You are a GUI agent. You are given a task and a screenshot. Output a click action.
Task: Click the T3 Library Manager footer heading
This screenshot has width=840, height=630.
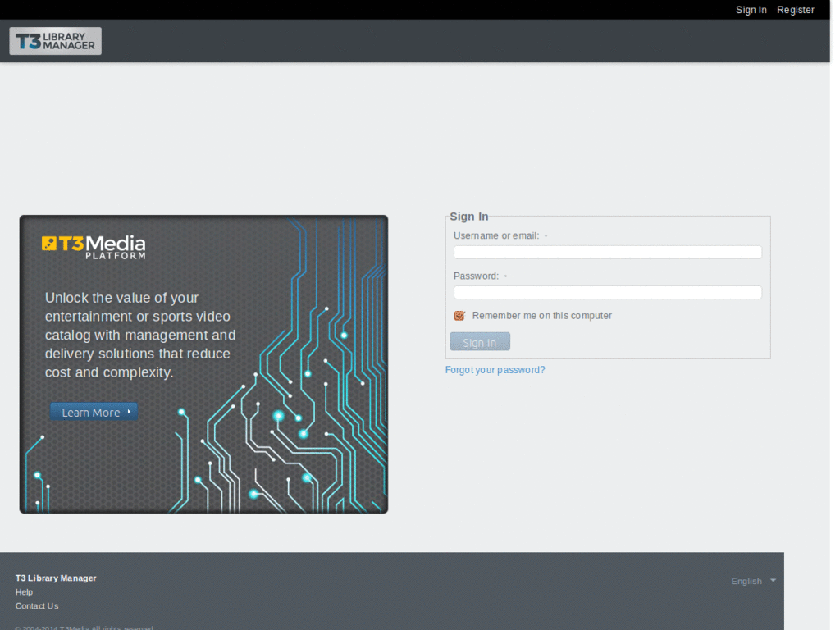tap(56, 578)
